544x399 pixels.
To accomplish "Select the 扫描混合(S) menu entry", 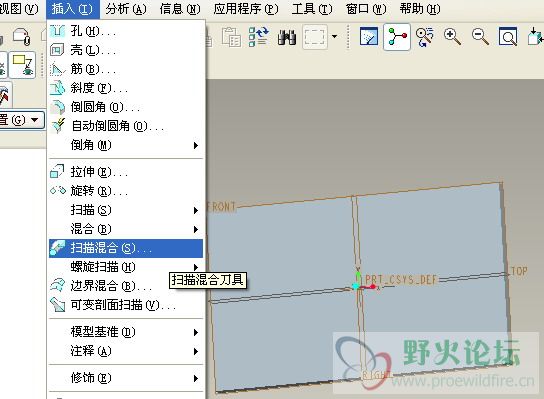I will point(126,248).
